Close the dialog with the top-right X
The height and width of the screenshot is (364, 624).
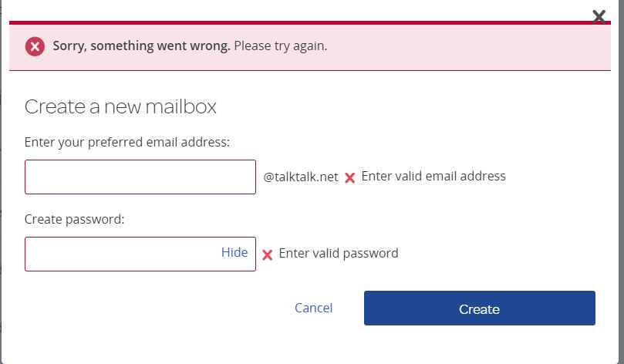599,16
